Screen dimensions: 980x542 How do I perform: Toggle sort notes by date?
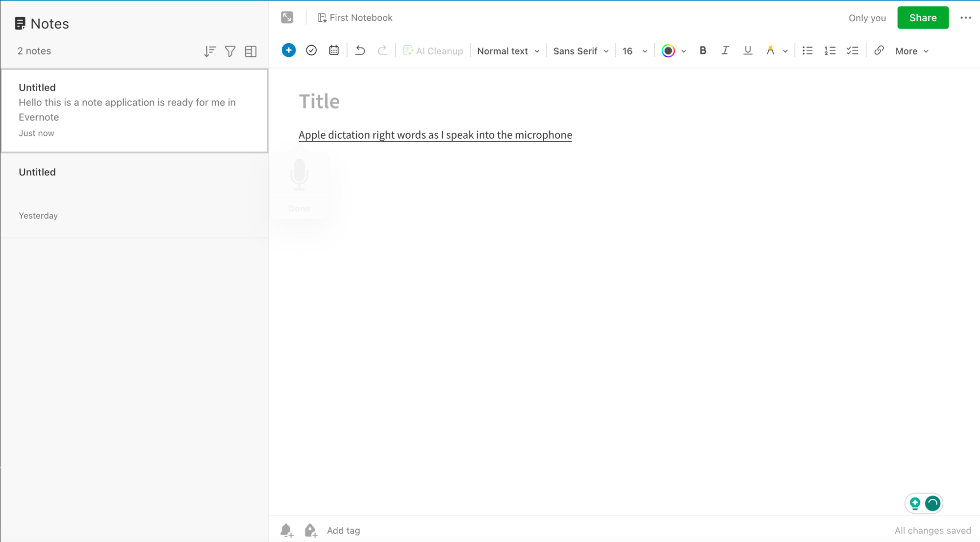click(210, 51)
